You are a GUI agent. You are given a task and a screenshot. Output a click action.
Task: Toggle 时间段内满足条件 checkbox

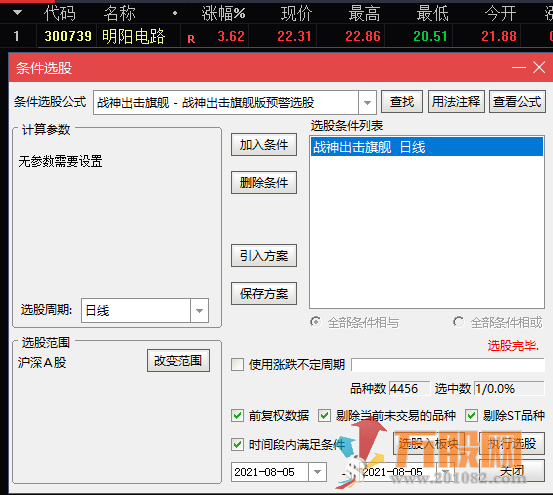pos(237,445)
